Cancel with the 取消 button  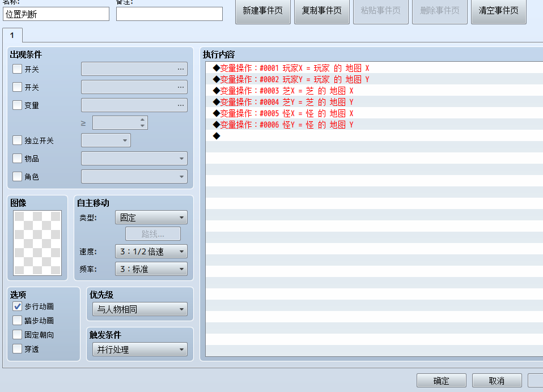tap(497, 381)
